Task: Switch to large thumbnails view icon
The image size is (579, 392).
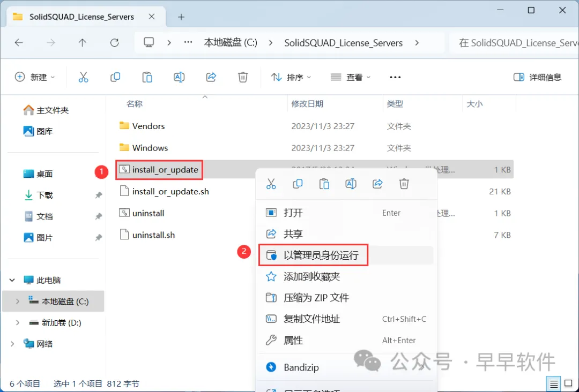Action: tap(569, 385)
